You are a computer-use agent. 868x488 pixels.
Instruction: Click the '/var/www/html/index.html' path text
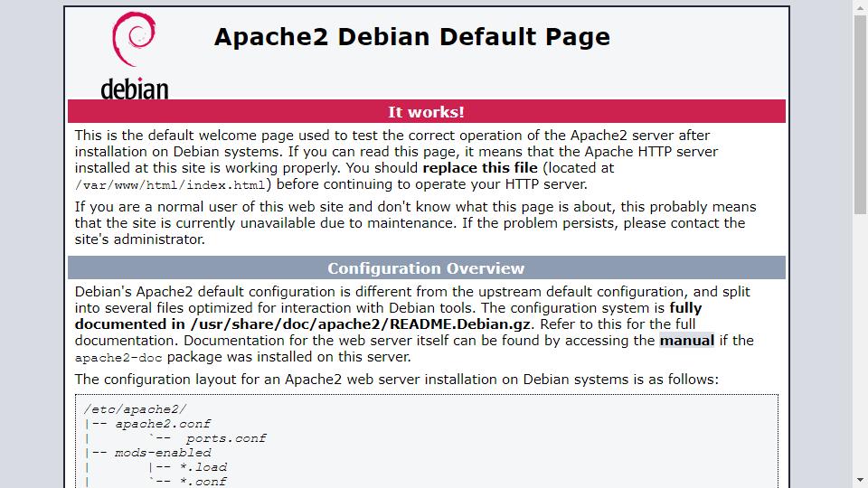[171, 184]
